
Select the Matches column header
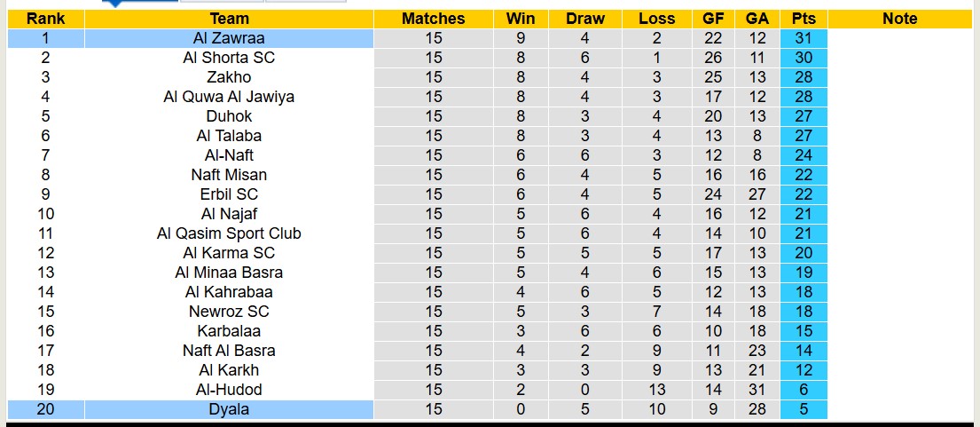[433, 19]
